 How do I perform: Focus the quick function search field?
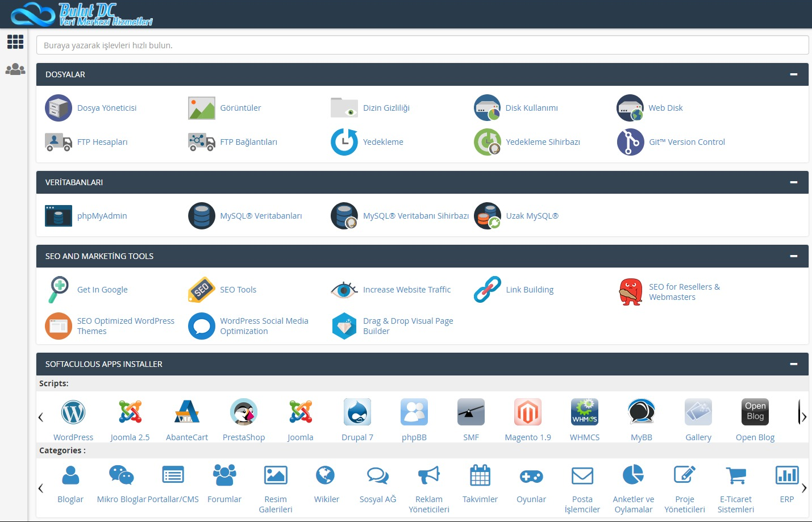(422, 45)
